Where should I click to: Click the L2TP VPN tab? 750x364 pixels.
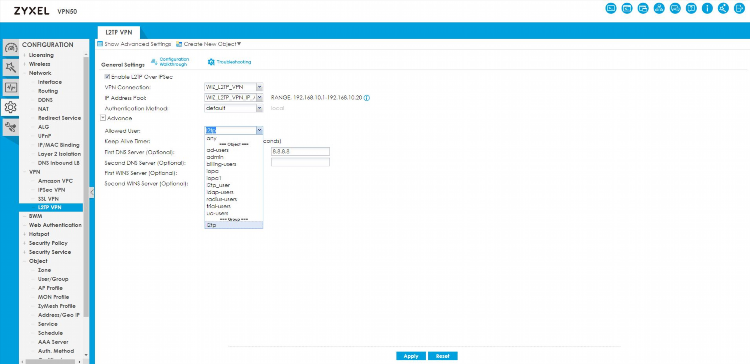coord(119,33)
